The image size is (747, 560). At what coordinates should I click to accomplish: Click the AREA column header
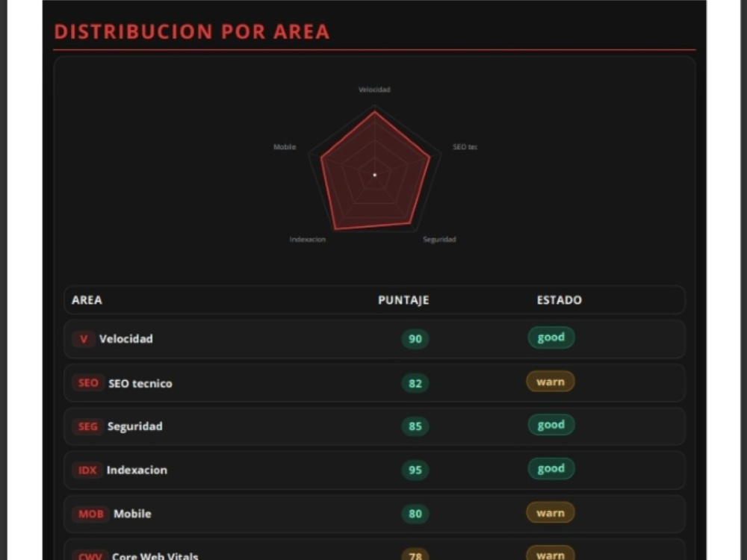point(87,300)
